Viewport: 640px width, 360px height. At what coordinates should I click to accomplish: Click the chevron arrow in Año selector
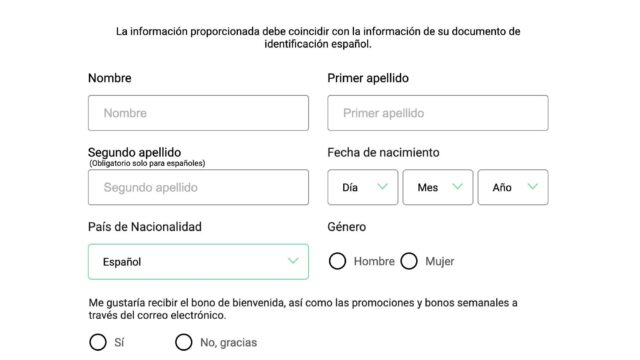tap(533, 187)
